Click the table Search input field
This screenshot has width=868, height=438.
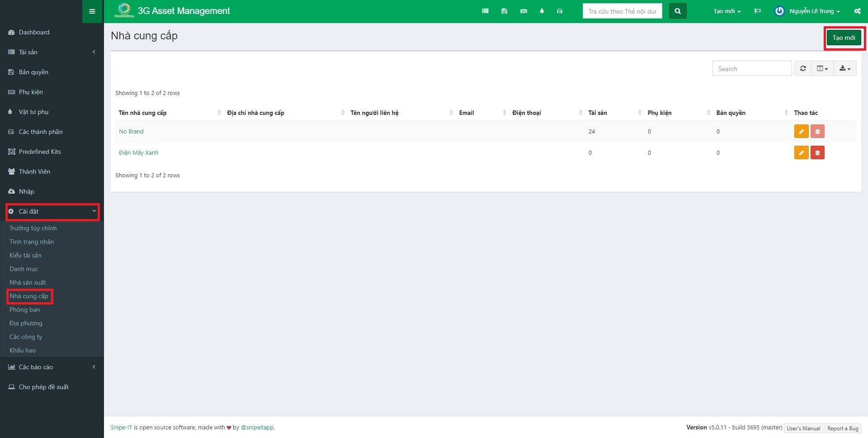(752, 69)
